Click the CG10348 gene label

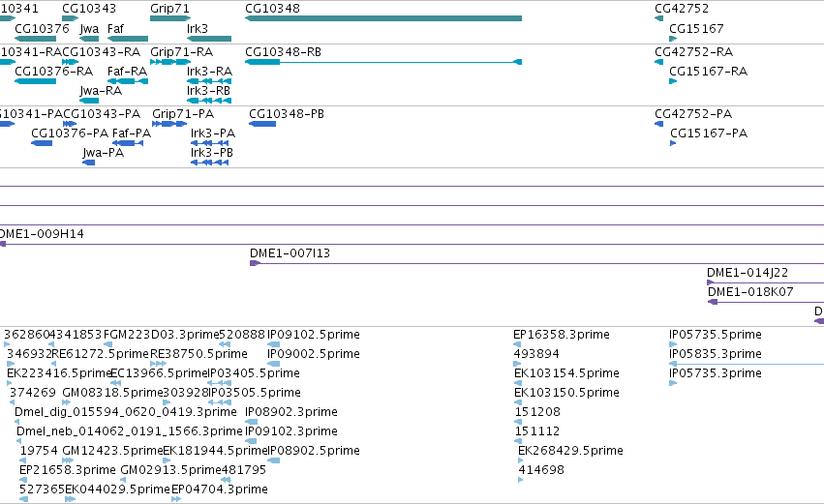(x=272, y=9)
